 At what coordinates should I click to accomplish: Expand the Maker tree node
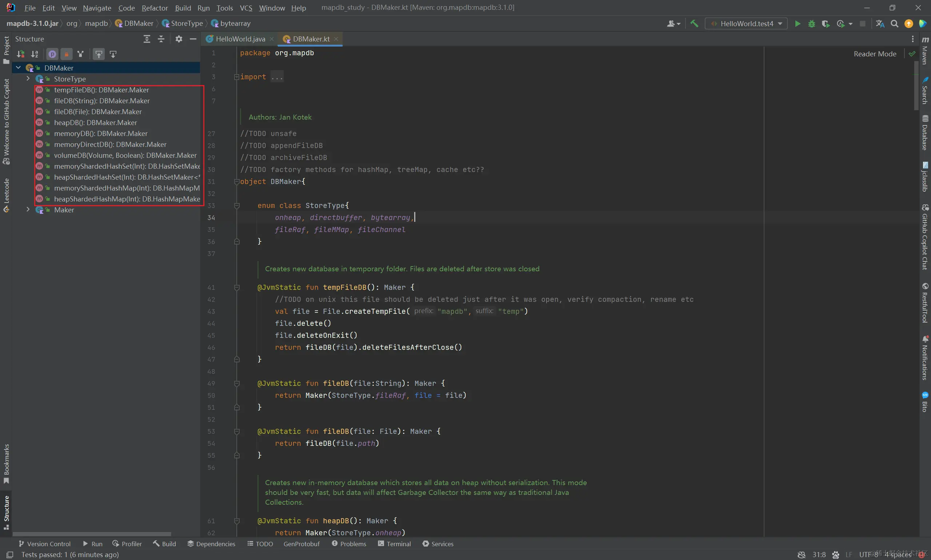pyautogui.click(x=28, y=209)
